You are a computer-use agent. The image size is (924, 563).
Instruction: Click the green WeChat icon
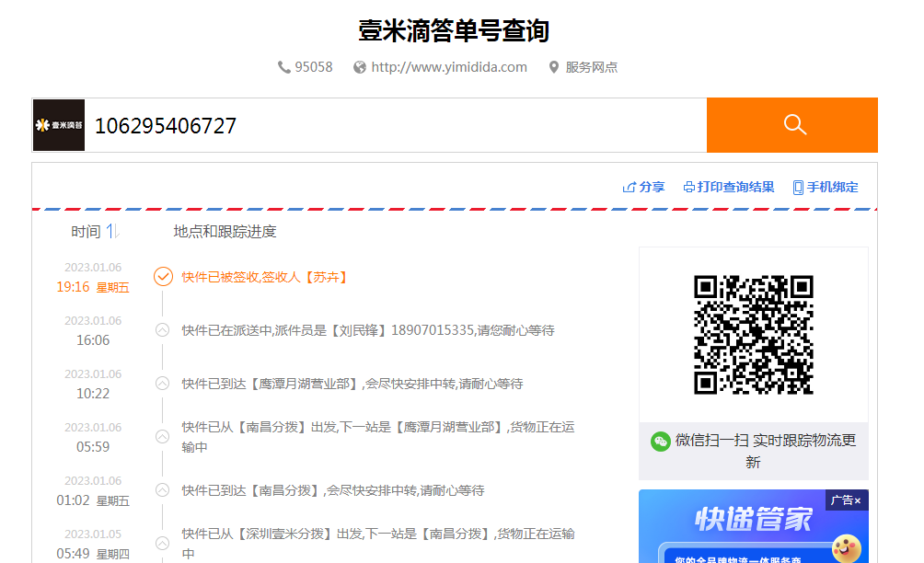(661, 441)
